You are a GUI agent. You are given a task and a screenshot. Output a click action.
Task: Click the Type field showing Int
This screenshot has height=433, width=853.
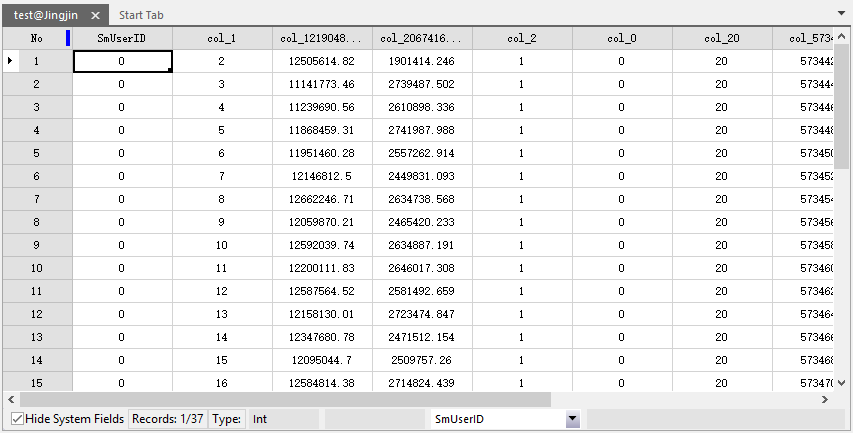283,419
